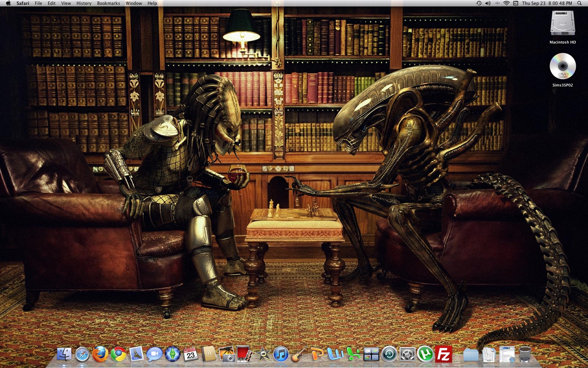This screenshot has height=368, width=588.
Task: Open Spotlight search magnifier
Action: tap(579, 3)
